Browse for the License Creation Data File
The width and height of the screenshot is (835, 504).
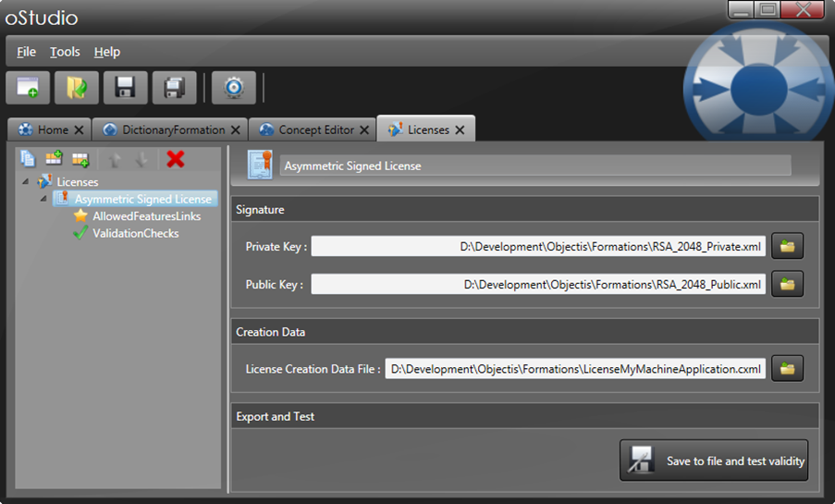click(787, 368)
